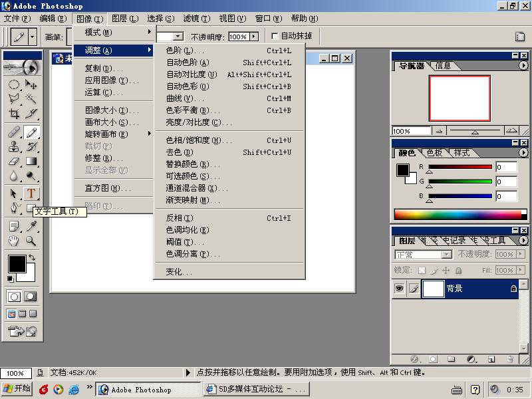This screenshot has height=399, width=532.
Task: Hide the 背景 layer with eye icon
Action: 400,289
